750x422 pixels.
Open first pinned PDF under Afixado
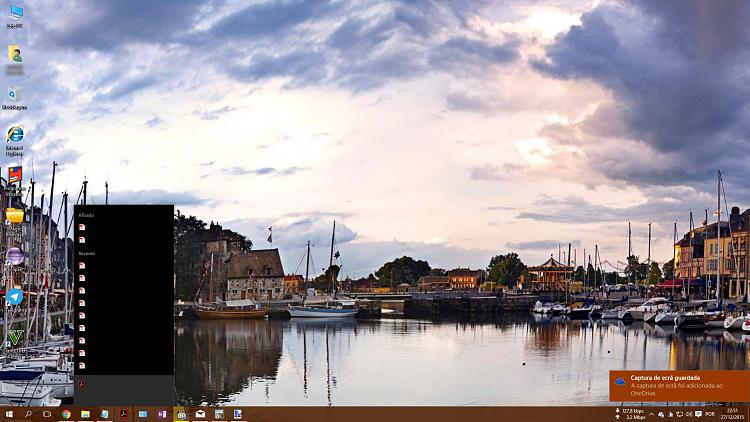pos(124,227)
